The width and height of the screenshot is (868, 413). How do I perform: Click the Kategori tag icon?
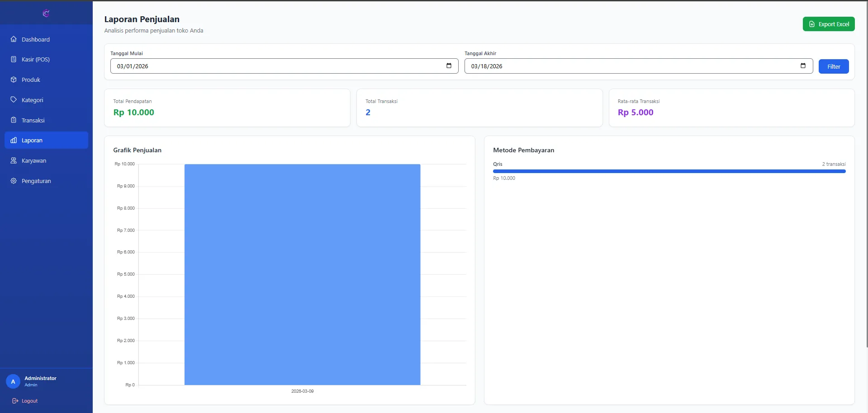point(14,100)
